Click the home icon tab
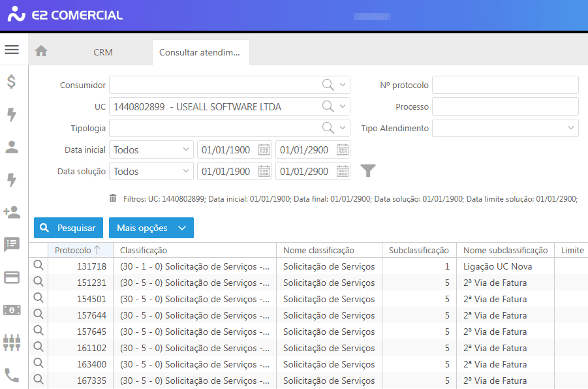The height and width of the screenshot is (389, 588). point(41,52)
